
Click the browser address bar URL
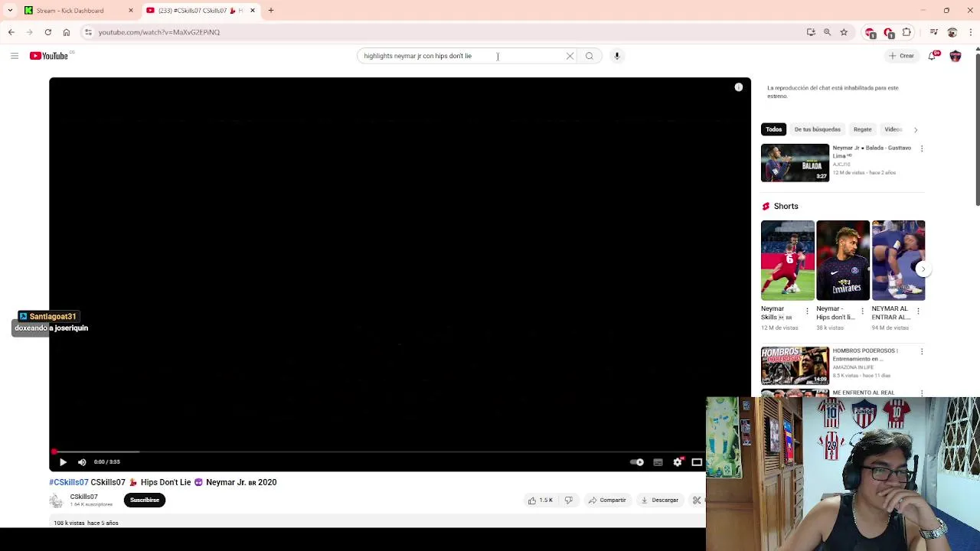pyautogui.click(x=158, y=32)
